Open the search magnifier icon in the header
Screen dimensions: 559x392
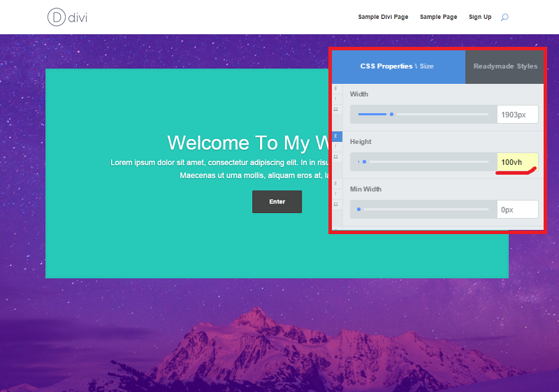point(504,17)
